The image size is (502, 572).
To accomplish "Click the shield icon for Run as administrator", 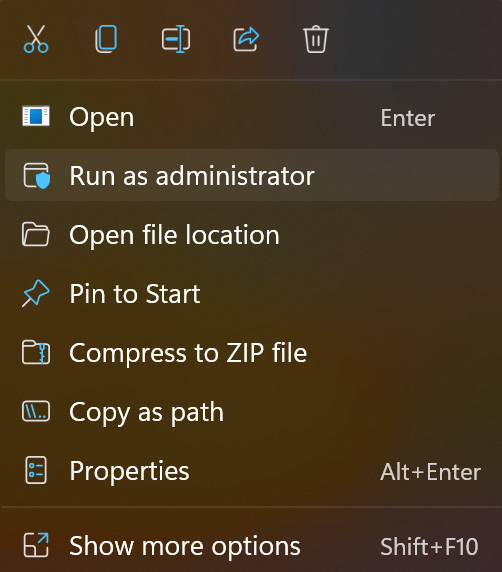I will click(x=36, y=175).
